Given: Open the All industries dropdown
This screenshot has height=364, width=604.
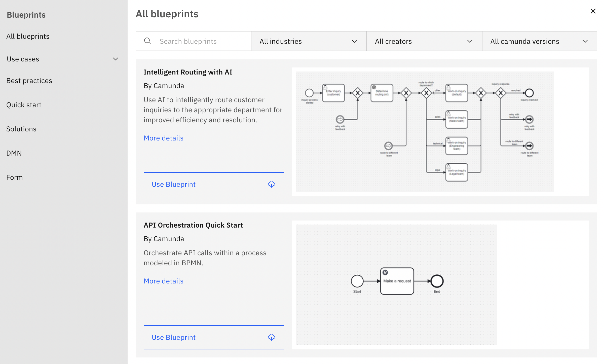Looking at the screenshot, I should click(309, 41).
